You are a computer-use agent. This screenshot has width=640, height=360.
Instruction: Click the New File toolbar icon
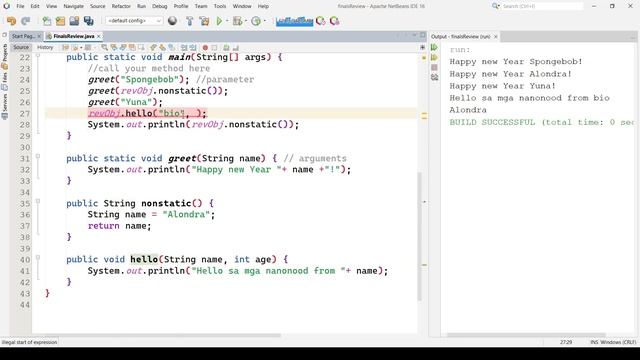tap(47, 21)
